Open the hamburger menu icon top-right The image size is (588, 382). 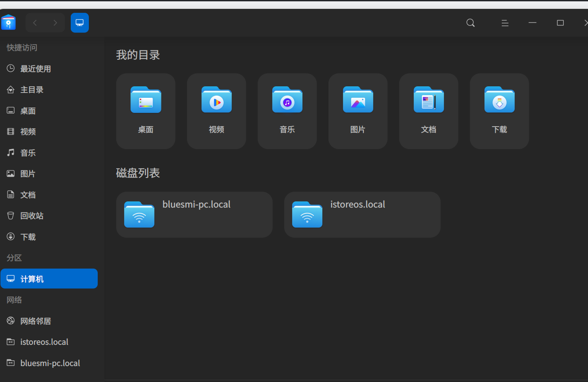(x=505, y=23)
